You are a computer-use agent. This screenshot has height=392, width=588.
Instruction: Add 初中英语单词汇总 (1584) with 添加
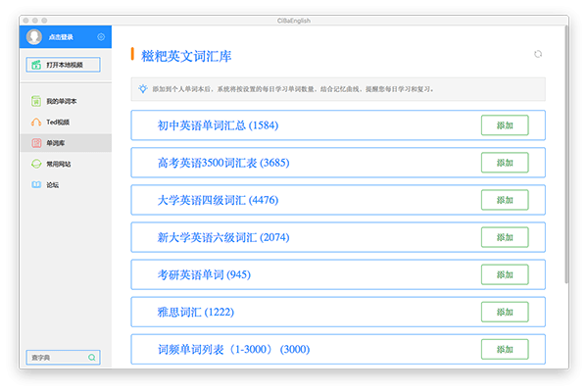pos(505,125)
